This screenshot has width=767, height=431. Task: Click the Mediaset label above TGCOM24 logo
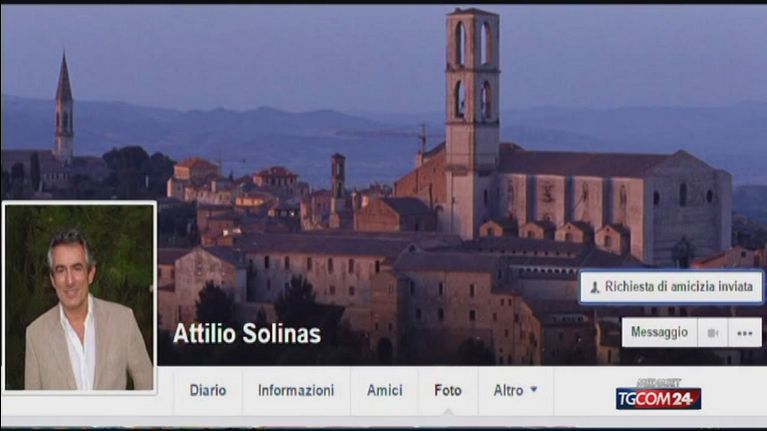(658, 383)
